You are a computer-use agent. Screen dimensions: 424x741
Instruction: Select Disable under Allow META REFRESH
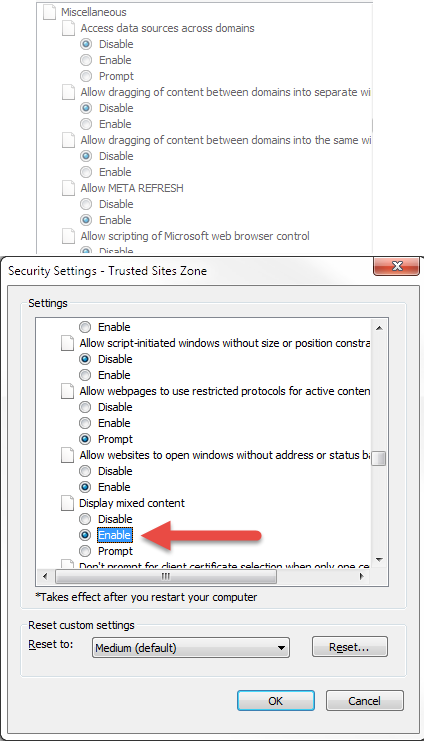click(86, 204)
